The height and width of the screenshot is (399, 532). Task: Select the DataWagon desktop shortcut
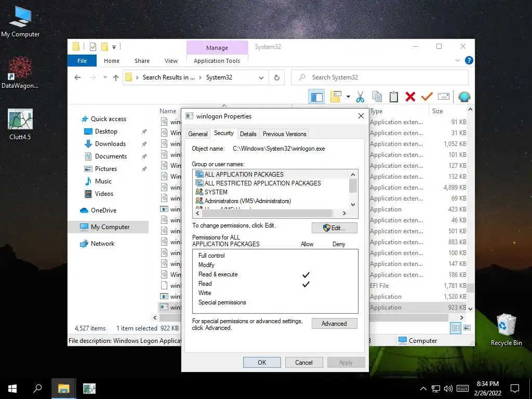click(20, 73)
